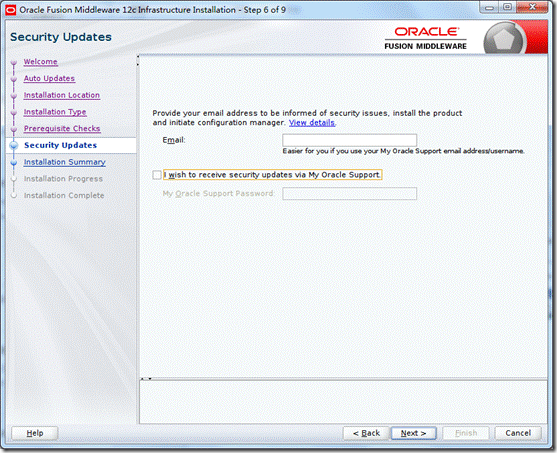This screenshot has height=453, width=557.
Task: Enable receiving security updates via My Oracle Support
Action: click(x=157, y=174)
